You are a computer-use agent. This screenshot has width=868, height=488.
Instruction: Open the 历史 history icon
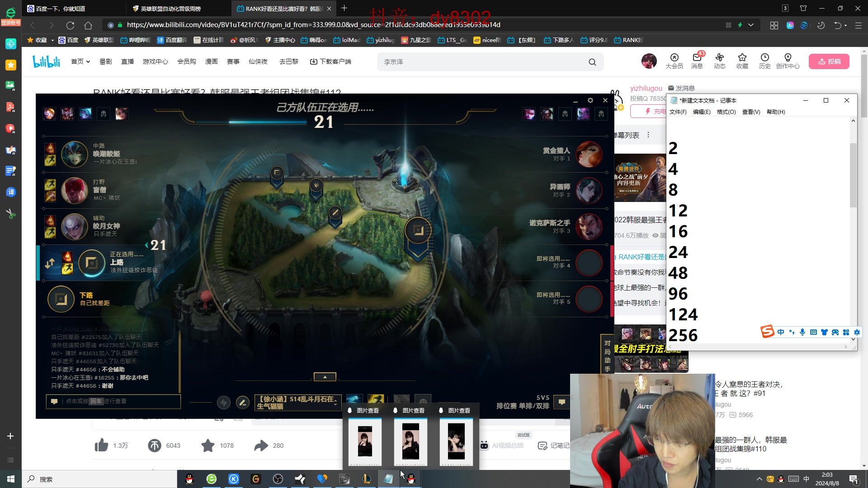[764, 61]
